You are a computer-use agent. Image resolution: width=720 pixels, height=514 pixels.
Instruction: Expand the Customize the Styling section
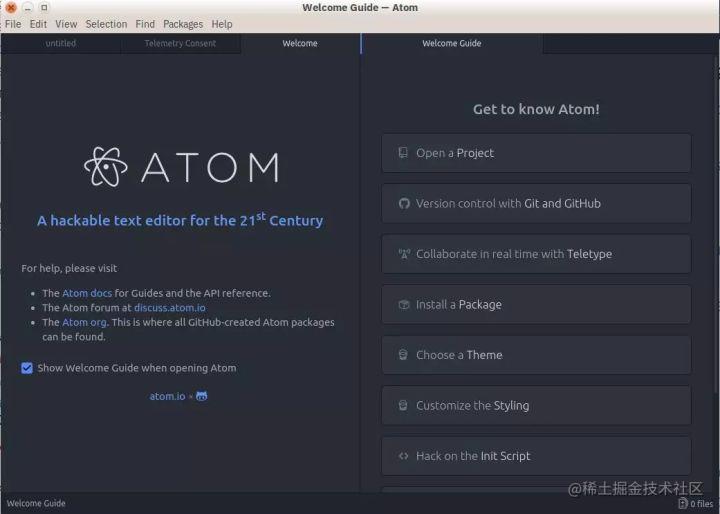tap(536, 406)
